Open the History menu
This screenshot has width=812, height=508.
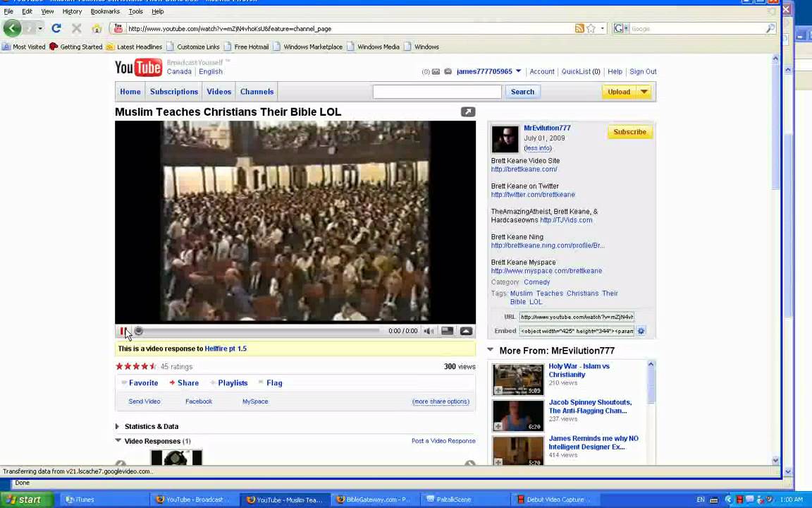[x=72, y=11]
